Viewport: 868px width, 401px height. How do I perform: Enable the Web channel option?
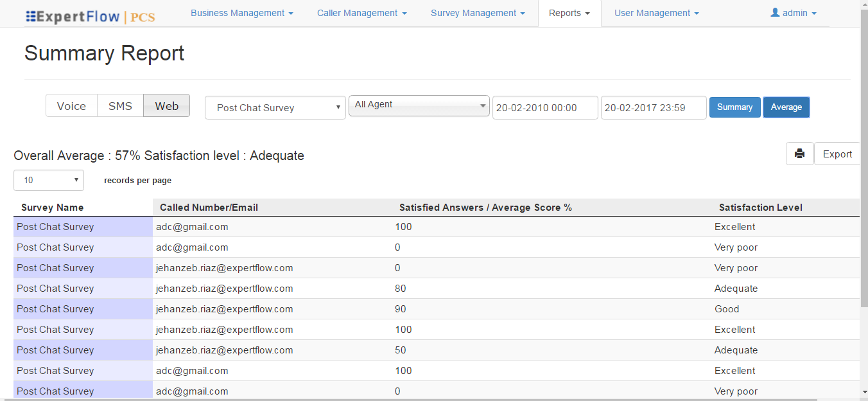click(x=166, y=105)
